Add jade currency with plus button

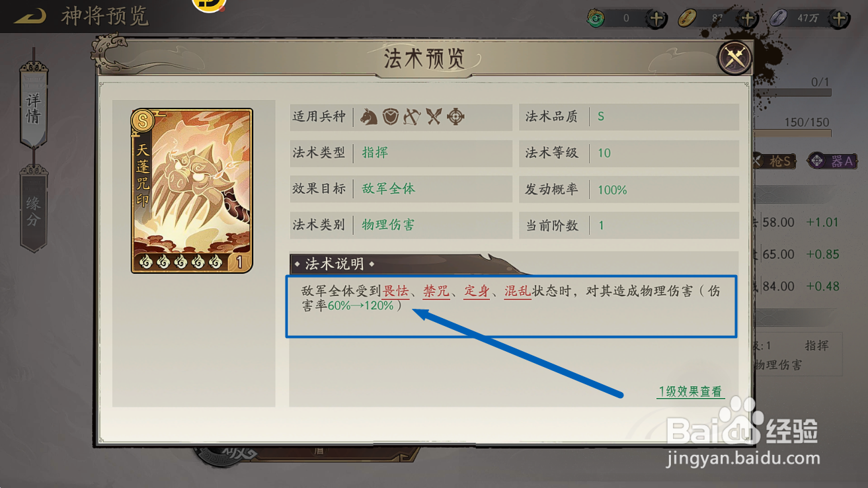pos(656,19)
